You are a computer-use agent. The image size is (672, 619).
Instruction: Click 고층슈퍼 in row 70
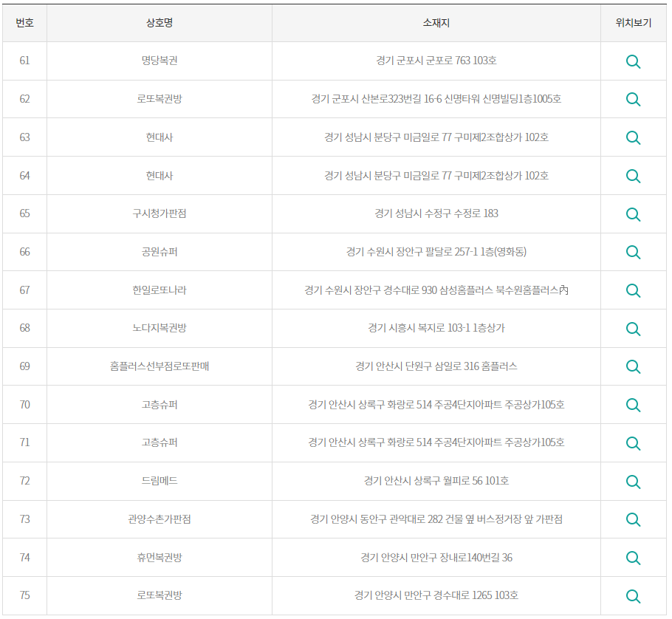(x=160, y=405)
